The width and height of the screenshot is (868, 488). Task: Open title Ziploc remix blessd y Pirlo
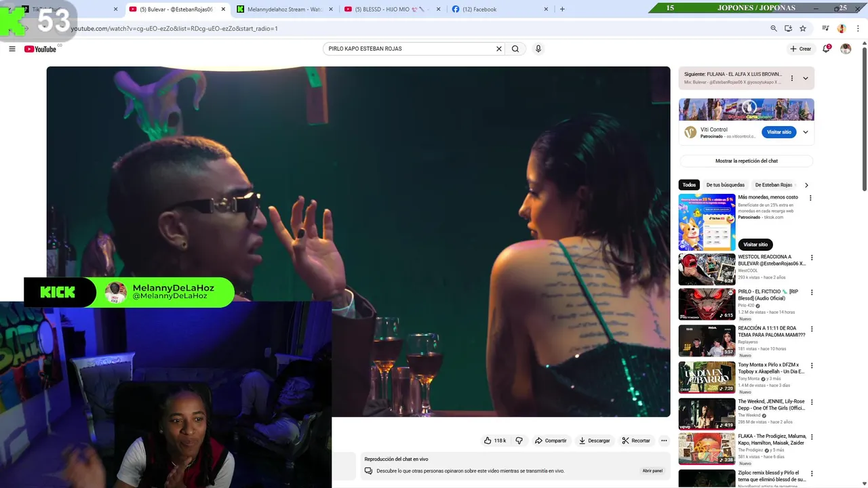tap(772, 476)
